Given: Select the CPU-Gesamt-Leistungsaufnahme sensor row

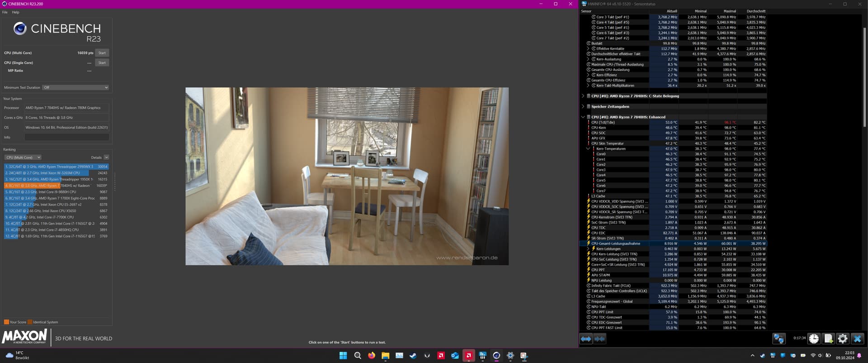Looking at the screenshot, I should (x=673, y=244).
